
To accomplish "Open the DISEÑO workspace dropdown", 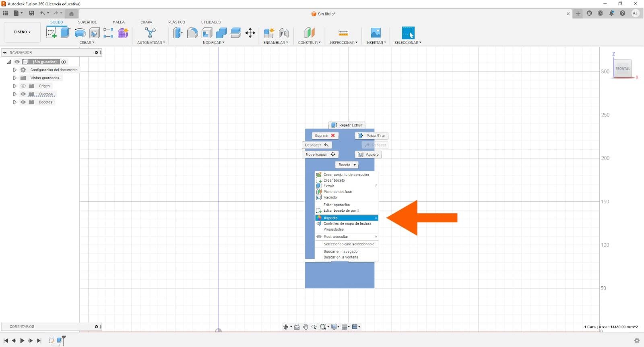I will pos(22,32).
